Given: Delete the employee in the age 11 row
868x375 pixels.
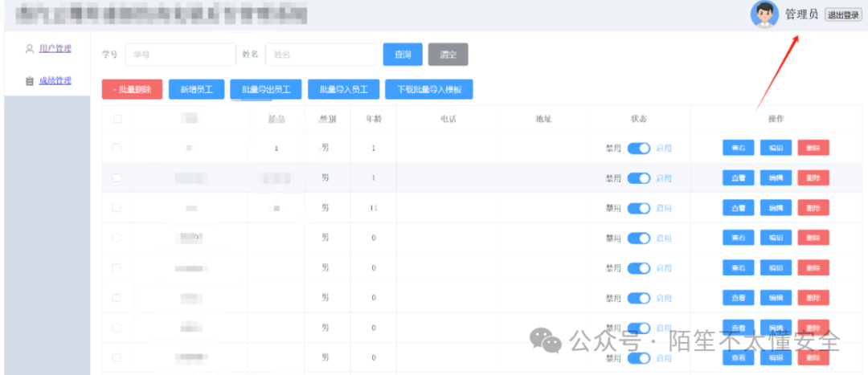Looking at the screenshot, I should 813,208.
